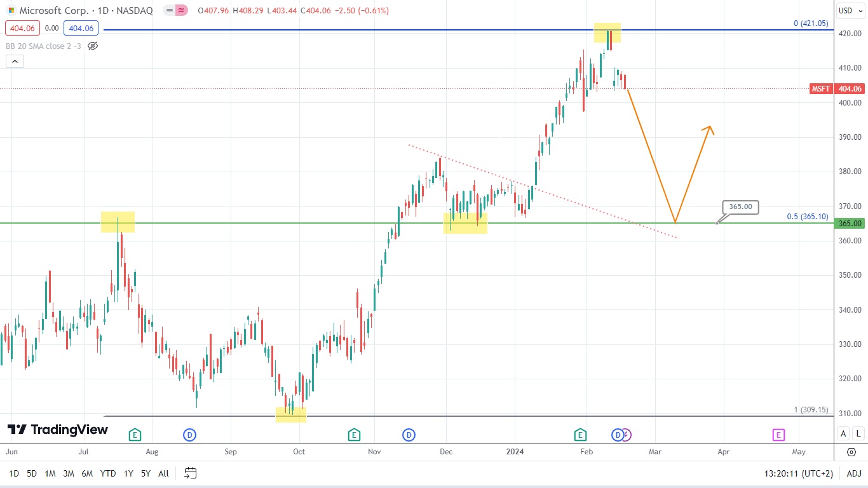Click the 13:20:11 (UTC+2) timezone clock
This screenshot has height=488, width=868.
(x=798, y=473)
